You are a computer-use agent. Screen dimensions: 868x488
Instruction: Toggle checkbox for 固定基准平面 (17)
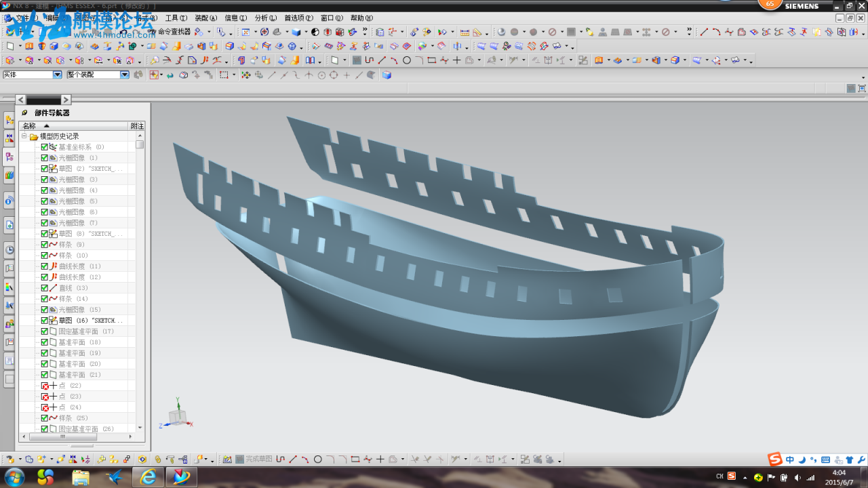coord(45,331)
